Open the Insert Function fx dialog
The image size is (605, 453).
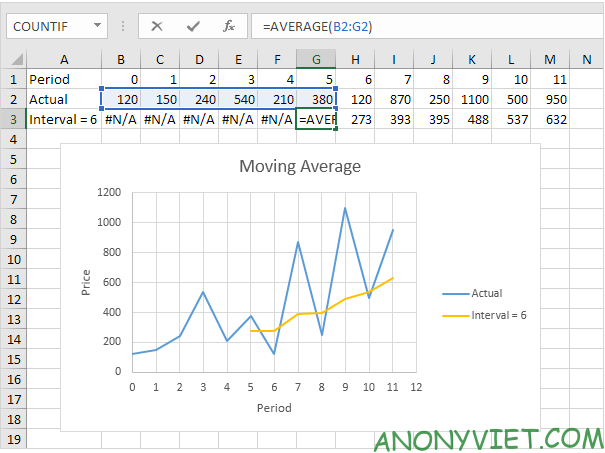pos(228,26)
